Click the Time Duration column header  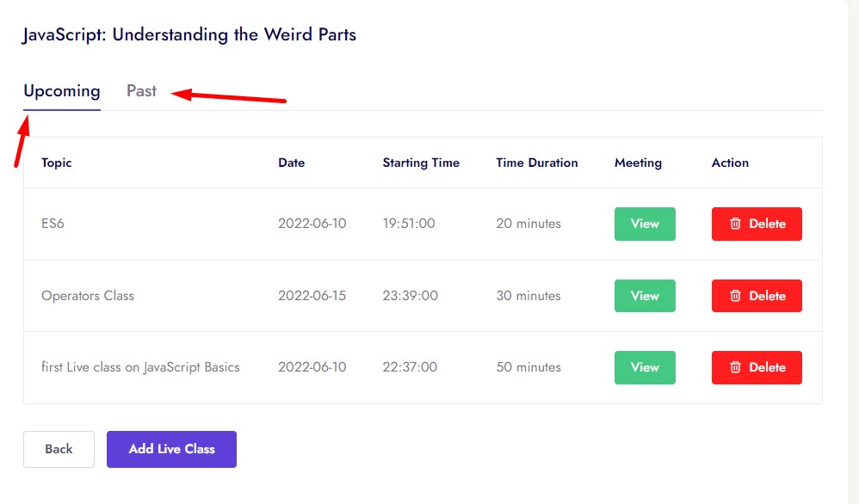tap(537, 163)
